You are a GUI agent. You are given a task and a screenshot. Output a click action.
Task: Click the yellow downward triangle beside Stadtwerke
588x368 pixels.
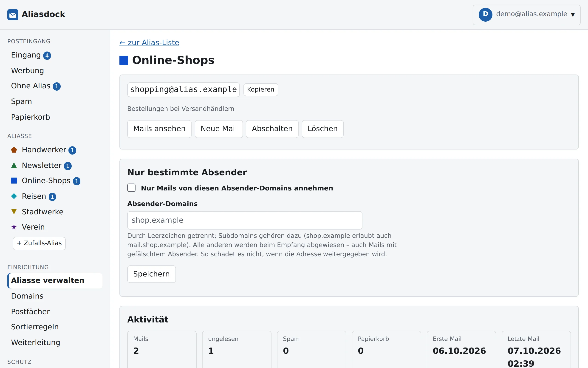(x=14, y=212)
